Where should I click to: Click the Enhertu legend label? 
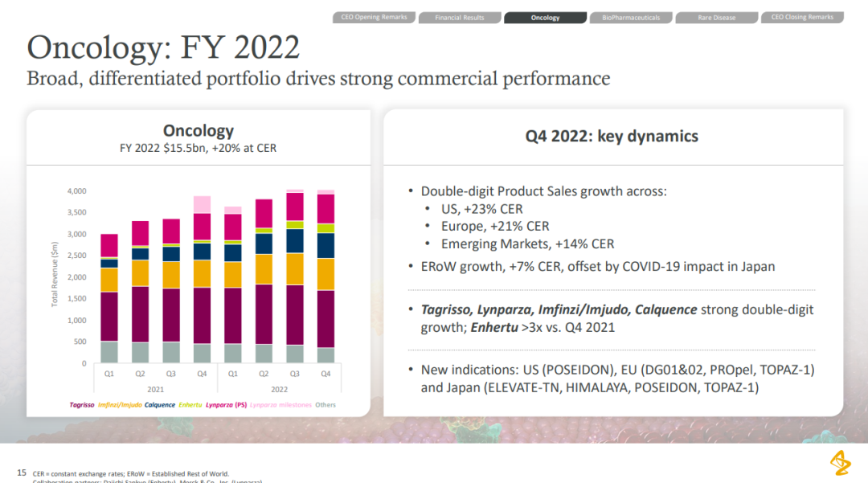coord(190,405)
